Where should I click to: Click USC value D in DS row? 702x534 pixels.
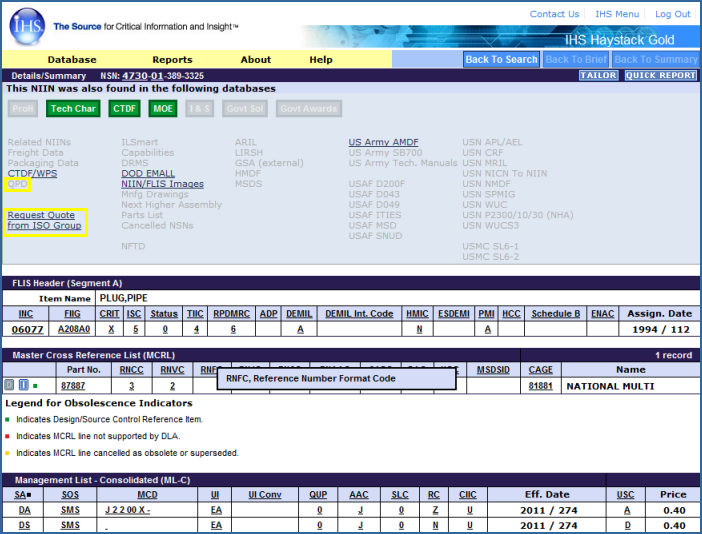click(628, 525)
